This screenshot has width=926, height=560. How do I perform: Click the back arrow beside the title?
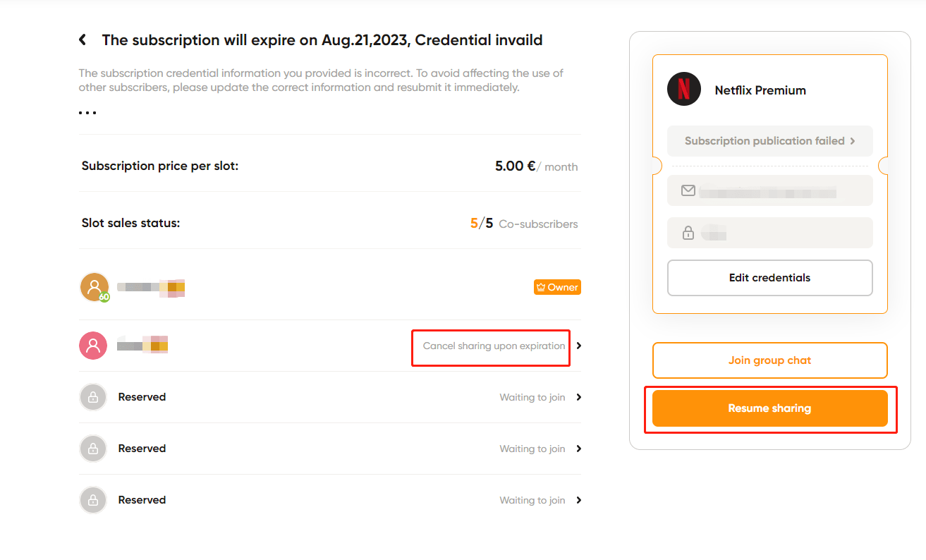coord(83,40)
